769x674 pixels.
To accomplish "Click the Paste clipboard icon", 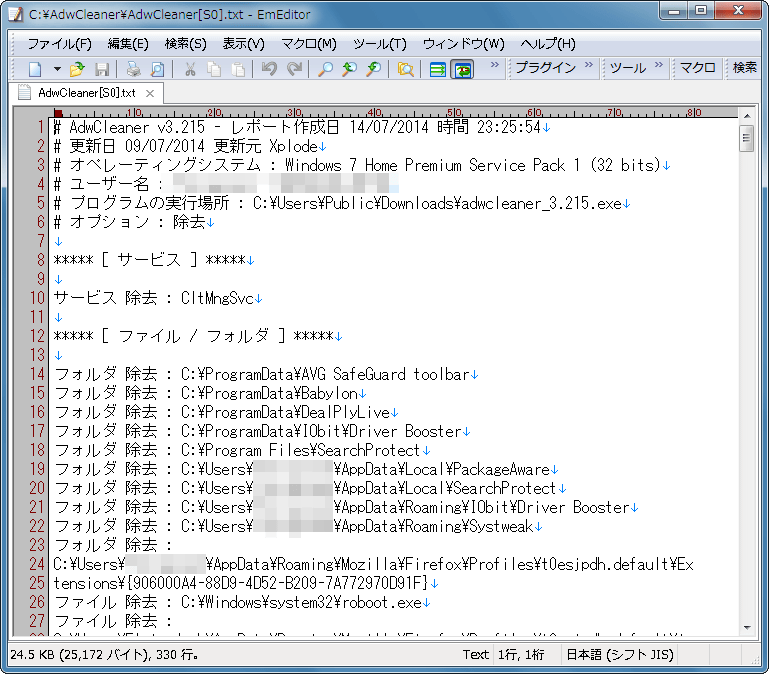I will point(238,69).
